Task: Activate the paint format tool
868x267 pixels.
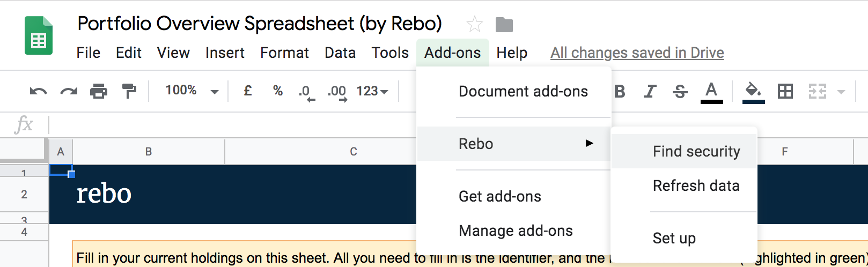Action: pyautogui.click(x=129, y=91)
